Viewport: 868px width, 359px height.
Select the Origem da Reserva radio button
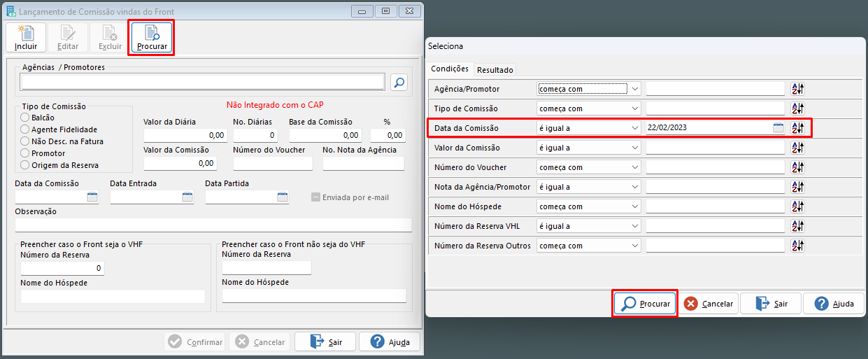click(x=26, y=165)
